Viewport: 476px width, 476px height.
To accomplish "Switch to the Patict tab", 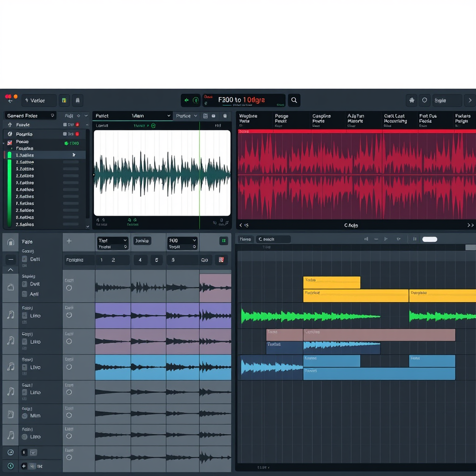I will (101, 116).
